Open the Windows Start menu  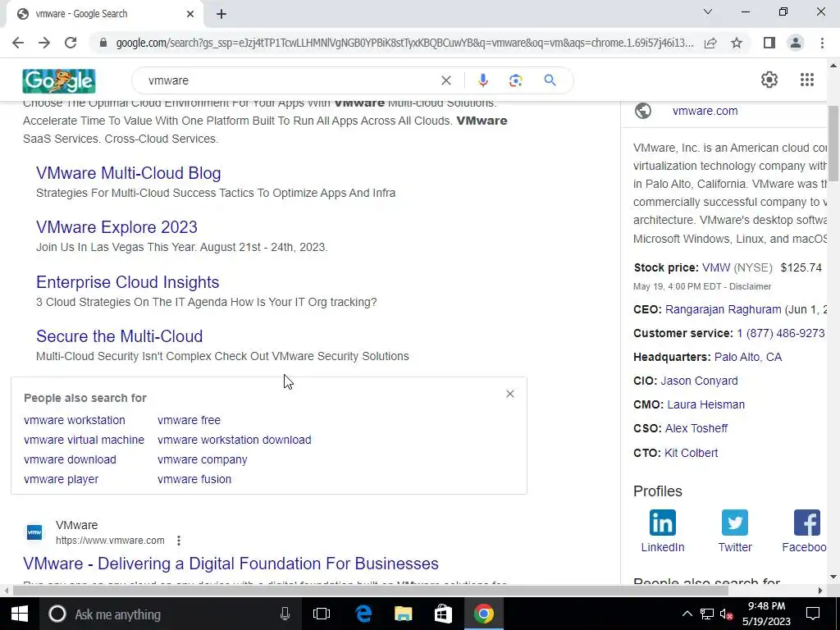click(20, 614)
